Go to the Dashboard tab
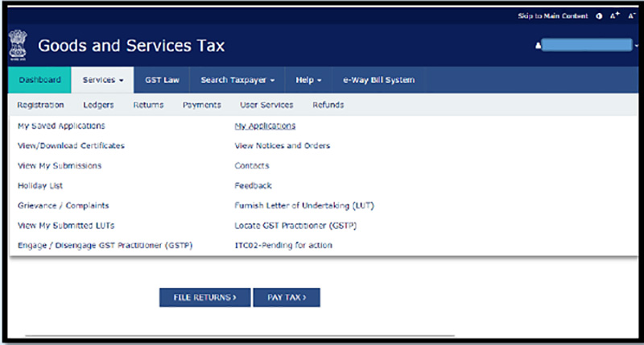The height and width of the screenshot is (345, 644). point(39,80)
